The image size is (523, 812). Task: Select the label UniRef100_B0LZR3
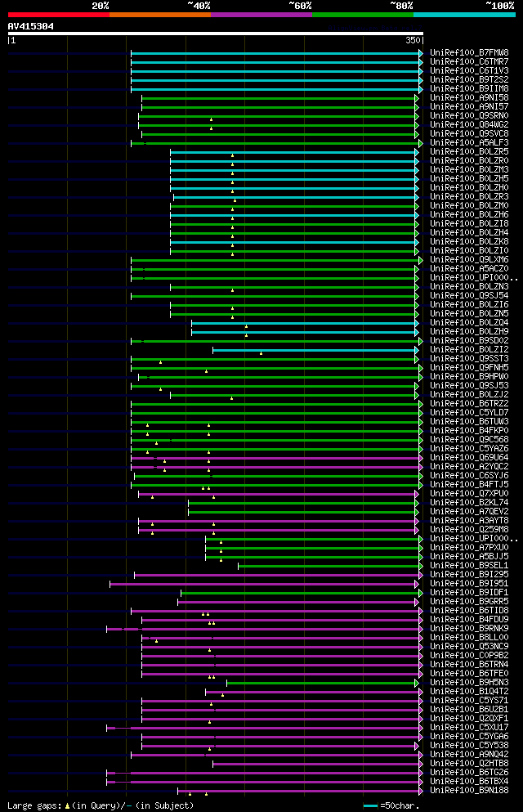coord(469,197)
